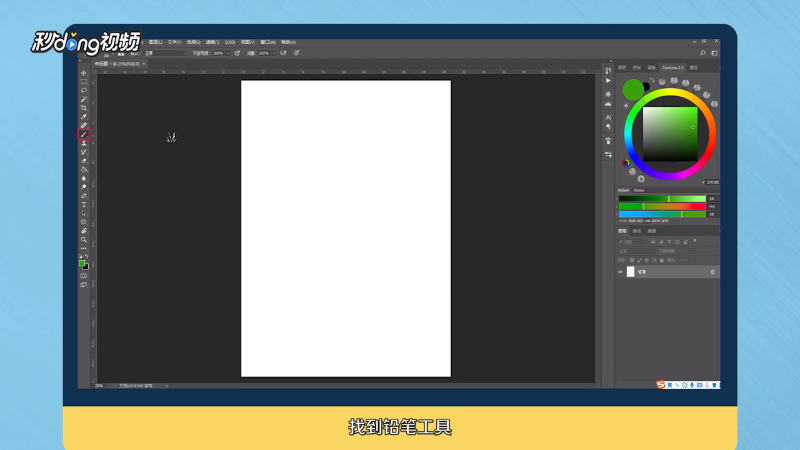This screenshot has width=800, height=450.
Task: Adjust the bottom blue-to-green Coolorus slider
Action: click(662, 214)
